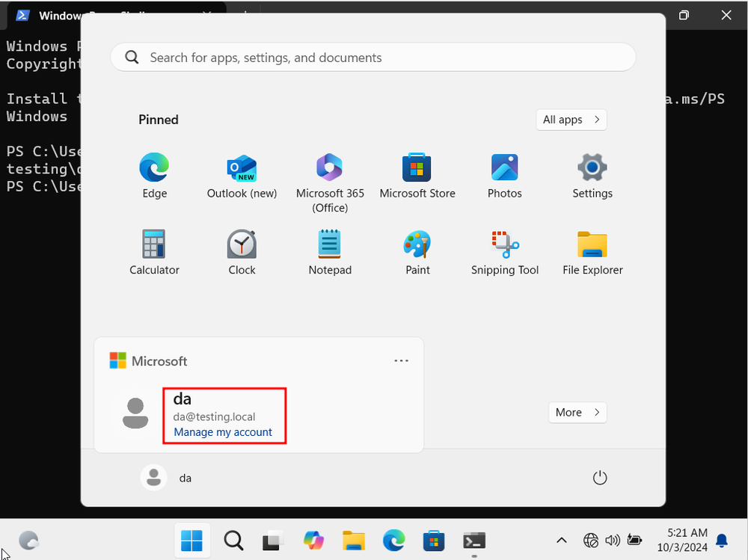Expand the All apps list
The height and width of the screenshot is (560, 748).
pyautogui.click(x=571, y=120)
